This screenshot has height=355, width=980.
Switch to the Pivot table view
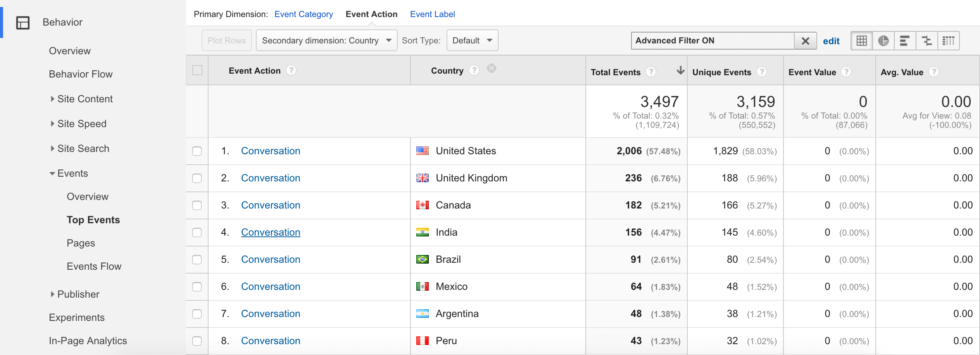pos(949,40)
